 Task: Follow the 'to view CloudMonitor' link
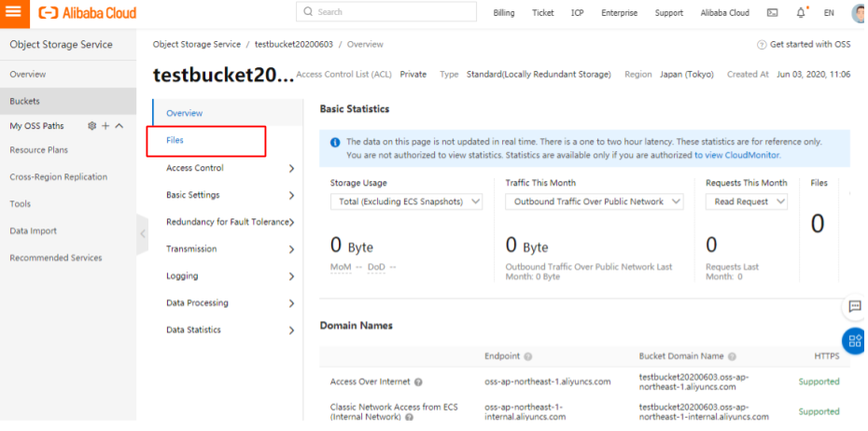pos(736,156)
